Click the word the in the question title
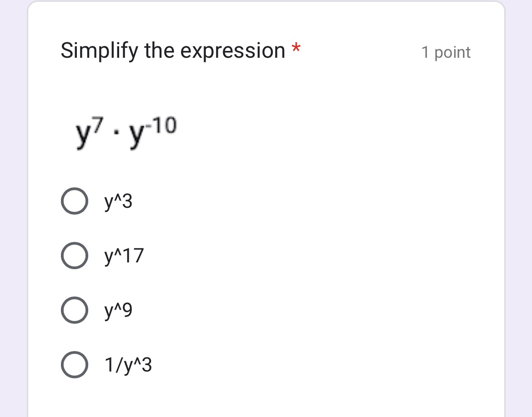This screenshot has width=532, height=417. pos(160,51)
